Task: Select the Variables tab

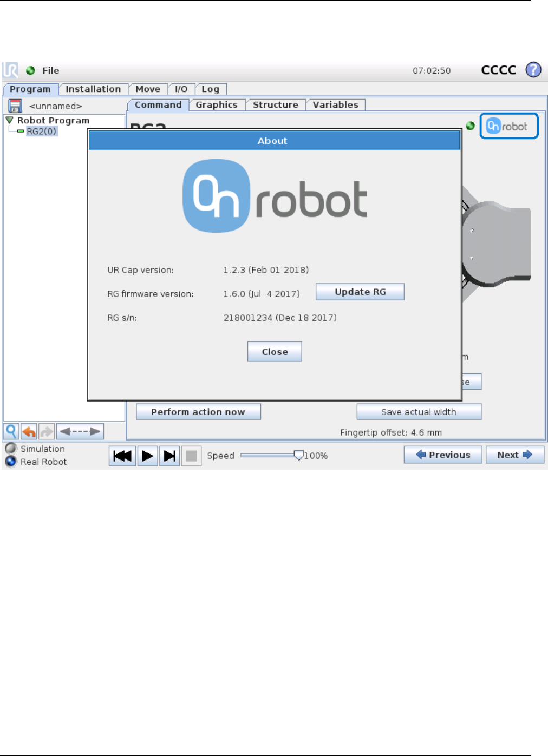Action: pos(336,105)
